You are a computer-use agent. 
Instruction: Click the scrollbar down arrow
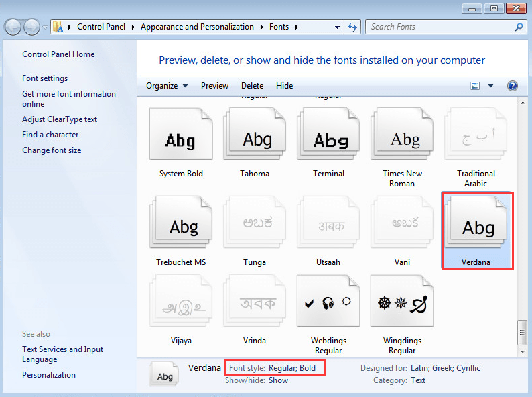click(x=523, y=352)
